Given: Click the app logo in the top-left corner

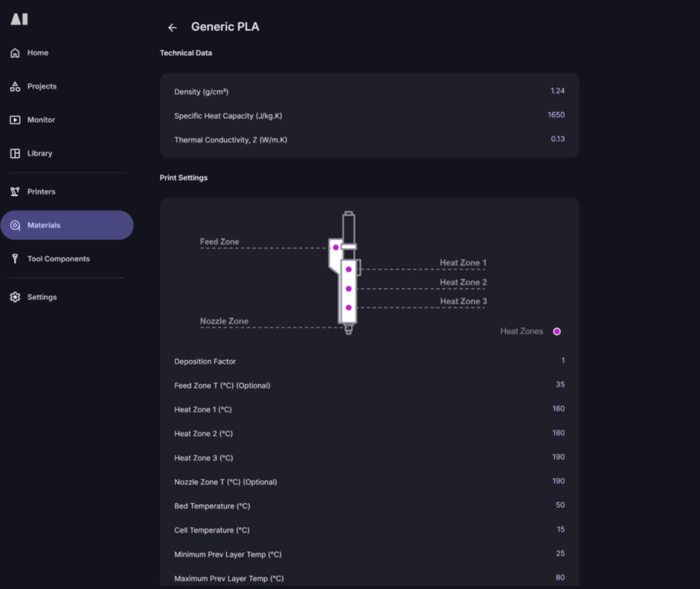Looking at the screenshot, I should pos(19,19).
